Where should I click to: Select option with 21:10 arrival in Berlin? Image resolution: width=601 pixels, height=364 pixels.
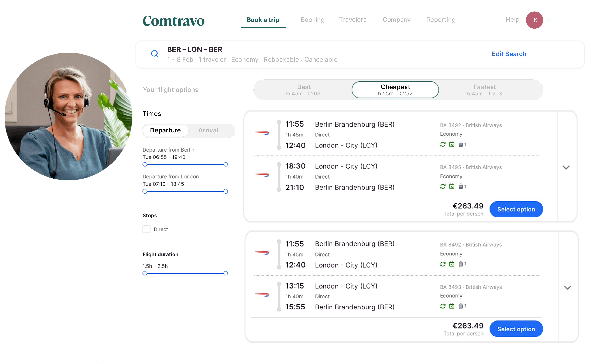(x=516, y=209)
